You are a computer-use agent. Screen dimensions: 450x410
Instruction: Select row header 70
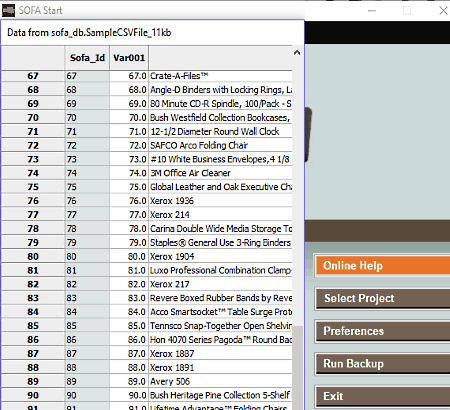[x=33, y=118]
